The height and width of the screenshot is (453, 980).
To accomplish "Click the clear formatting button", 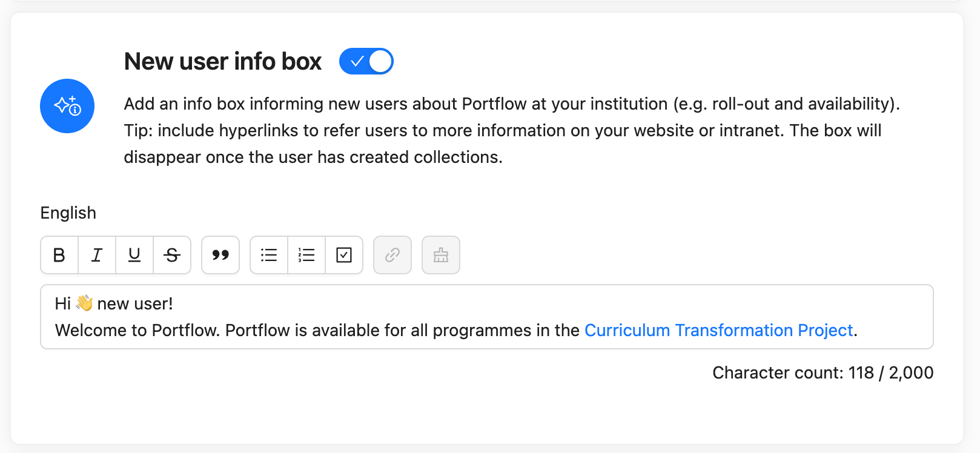I will click(x=441, y=255).
